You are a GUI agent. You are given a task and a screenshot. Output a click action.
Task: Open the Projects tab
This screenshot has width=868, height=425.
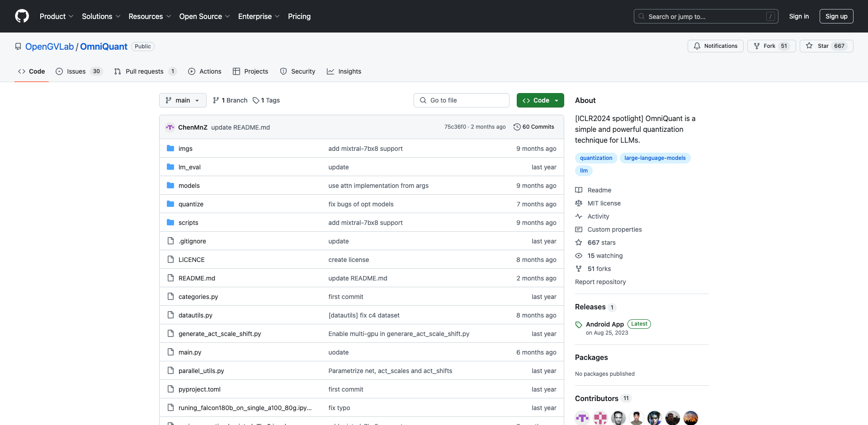pyautogui.click(x=250, y=71)
